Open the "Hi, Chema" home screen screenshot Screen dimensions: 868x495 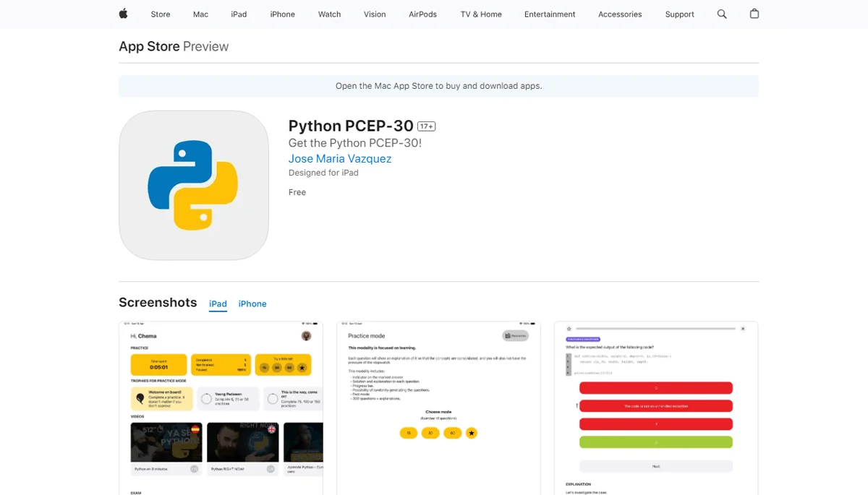coord(221,408)
